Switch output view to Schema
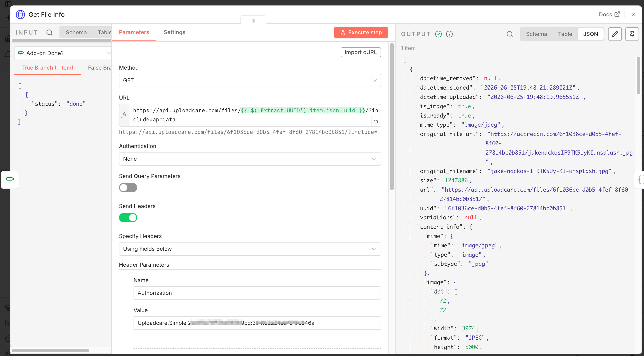The image size is (644, 356). (536, 34)
